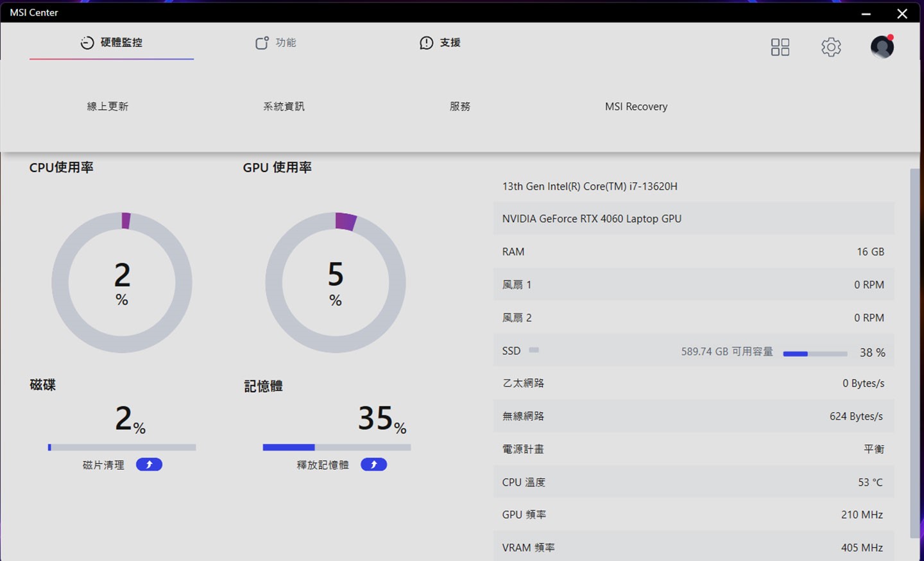Image resolution: width=924 pixels, height=561 pixels.
Task: Open the four-square apps grid icon
Action: click(x=780, y=47)
